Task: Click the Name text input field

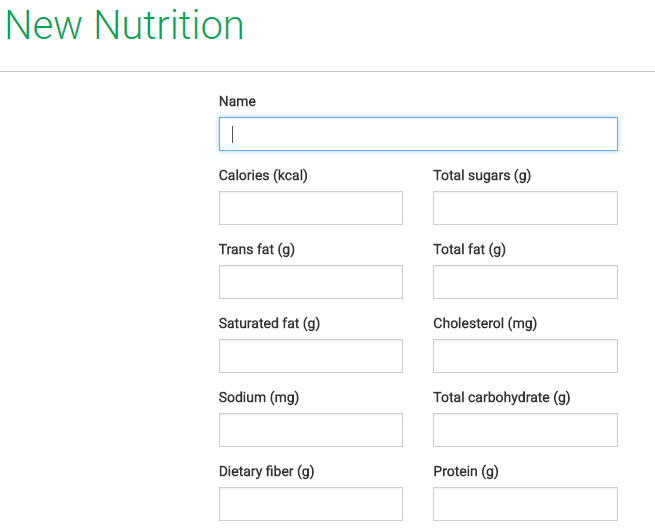Action: (x=418, y=134)
